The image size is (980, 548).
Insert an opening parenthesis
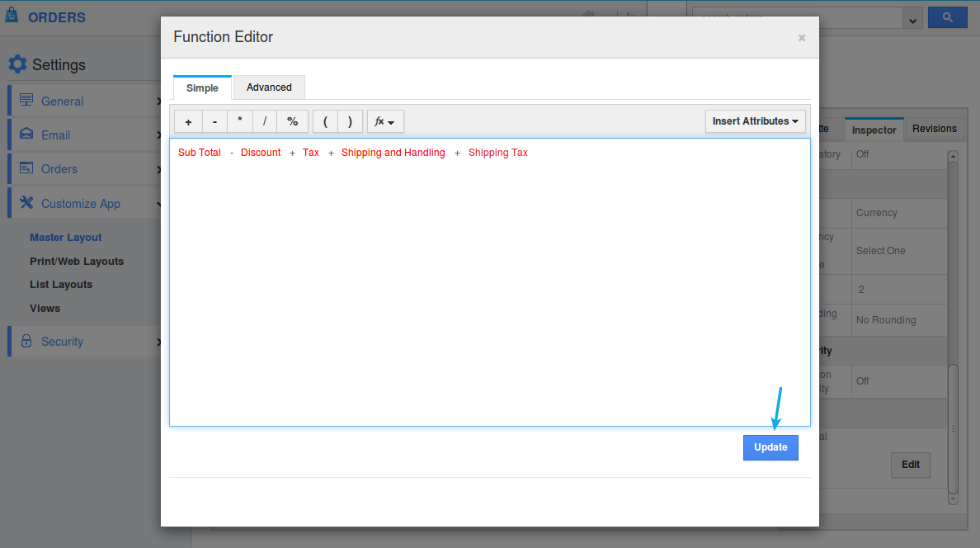325,121
